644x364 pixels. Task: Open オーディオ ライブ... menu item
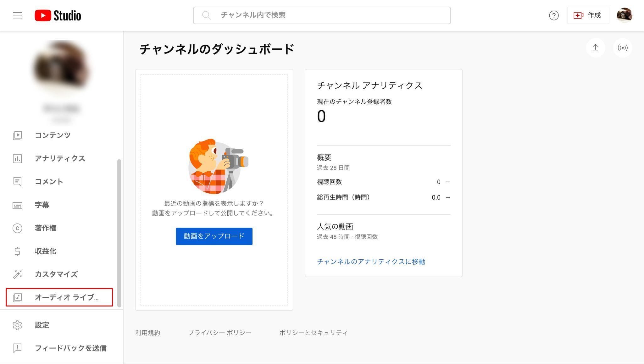(x=59, y=297)
